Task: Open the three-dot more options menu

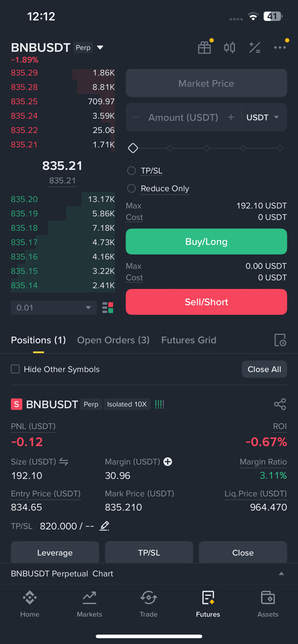Action: click(280, 47)
